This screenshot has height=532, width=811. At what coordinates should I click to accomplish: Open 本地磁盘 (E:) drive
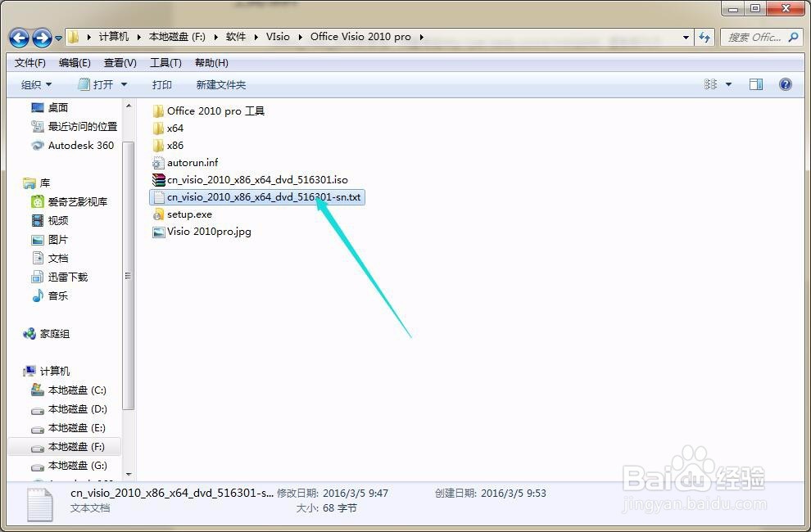68,428
